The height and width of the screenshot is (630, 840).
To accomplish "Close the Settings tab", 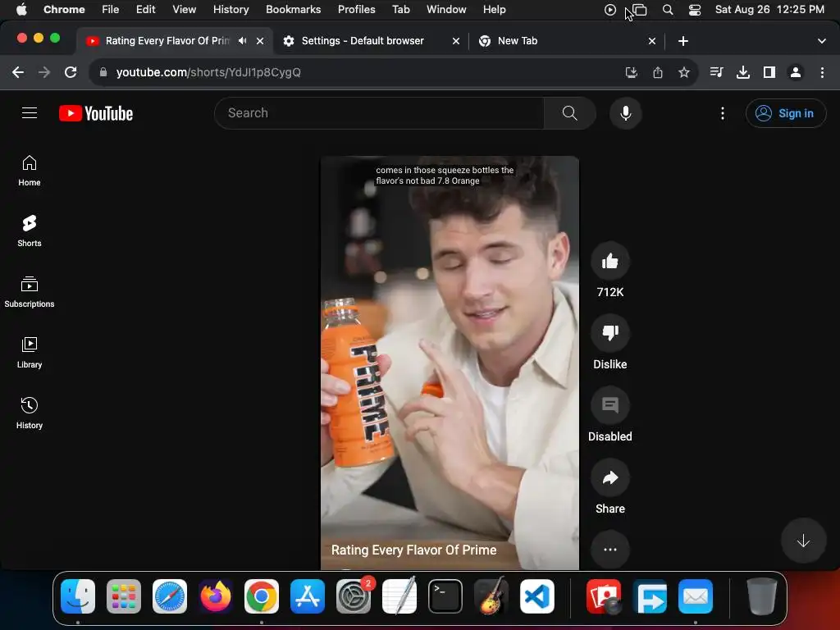I will click(x=455, y=41).
